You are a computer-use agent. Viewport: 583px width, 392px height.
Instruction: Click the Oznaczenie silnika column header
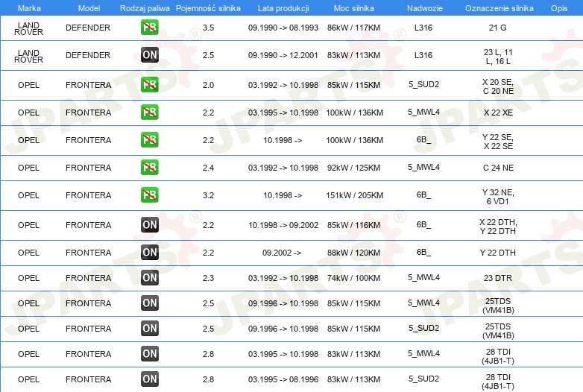click(499, 8)
